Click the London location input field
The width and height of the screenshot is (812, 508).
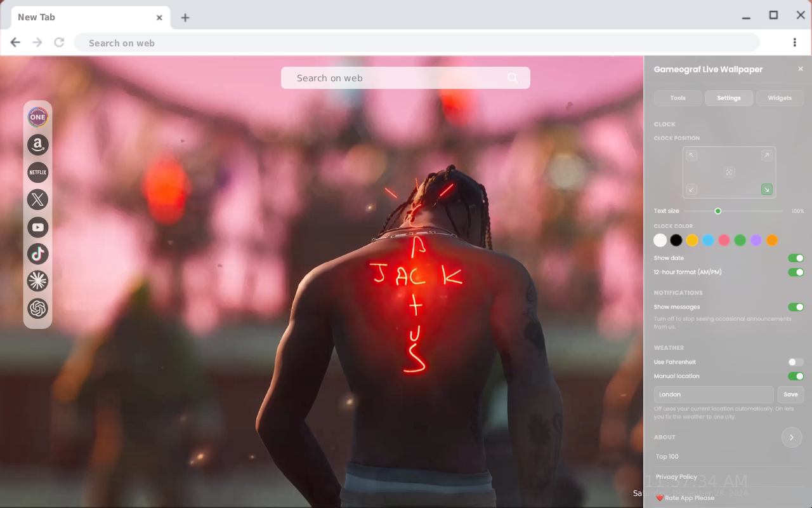point(714,394)
